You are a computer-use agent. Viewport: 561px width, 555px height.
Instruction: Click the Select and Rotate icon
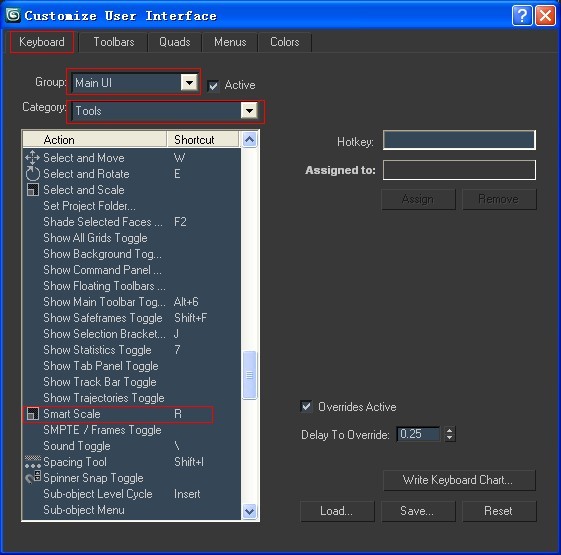pyautogui.click(x=33, y=174)
